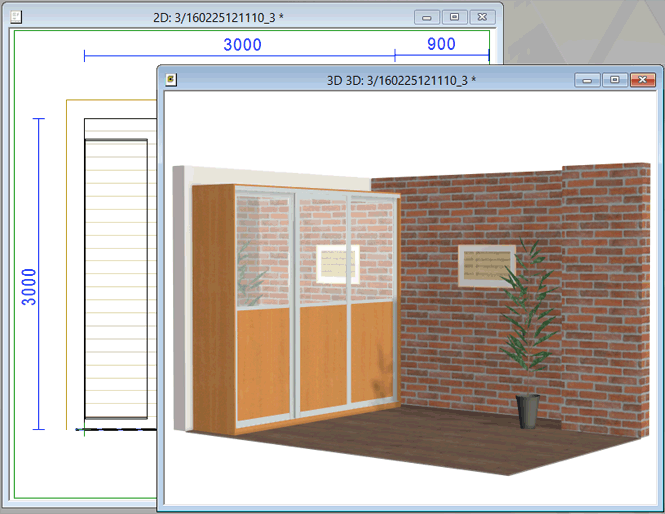Restore the 2D plan window
Viewport: 665px width, 514px height.
point(454,17)
